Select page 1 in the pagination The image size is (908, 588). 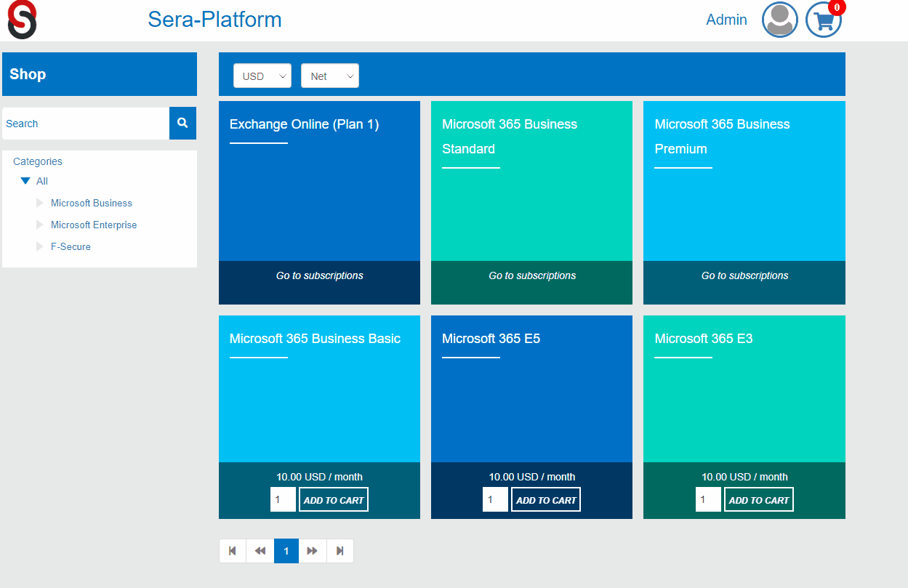coord(286,550)
